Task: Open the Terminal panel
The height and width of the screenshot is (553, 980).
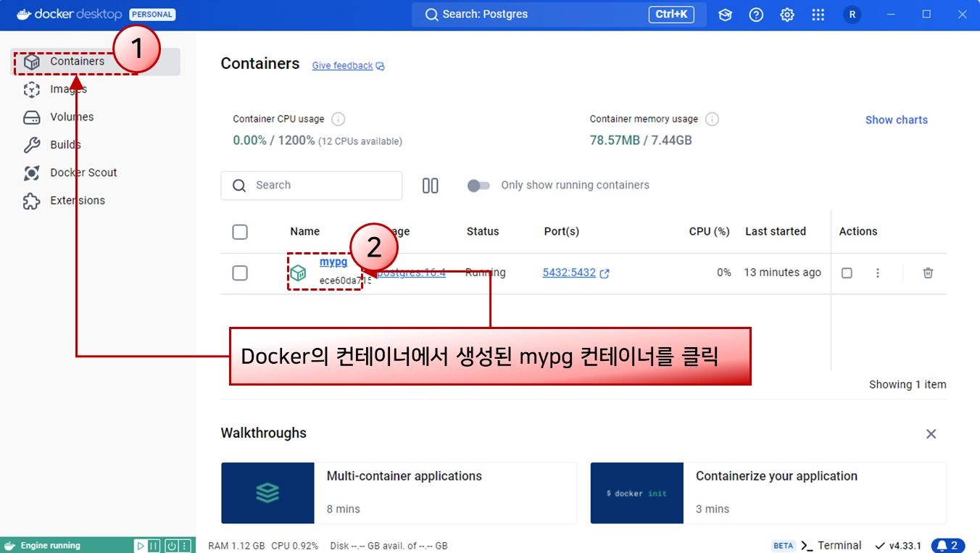Action: click(x=831, y=546)
